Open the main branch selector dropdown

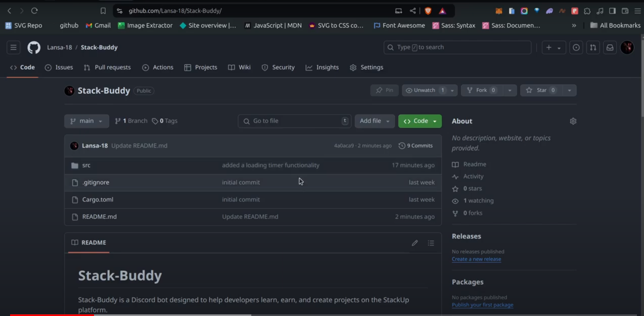(87, 121)
